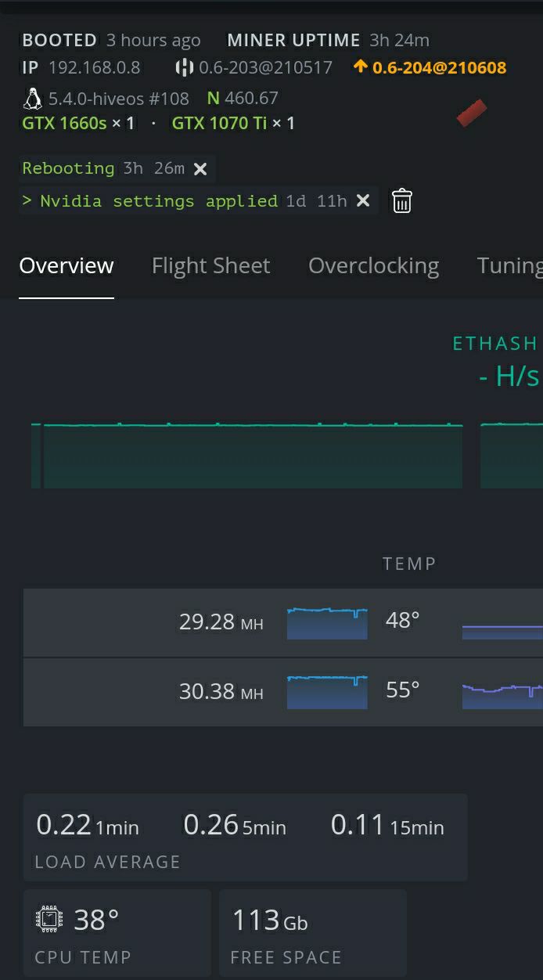
Task: Click the orange upgrade arrow icon
Action: 360,67
